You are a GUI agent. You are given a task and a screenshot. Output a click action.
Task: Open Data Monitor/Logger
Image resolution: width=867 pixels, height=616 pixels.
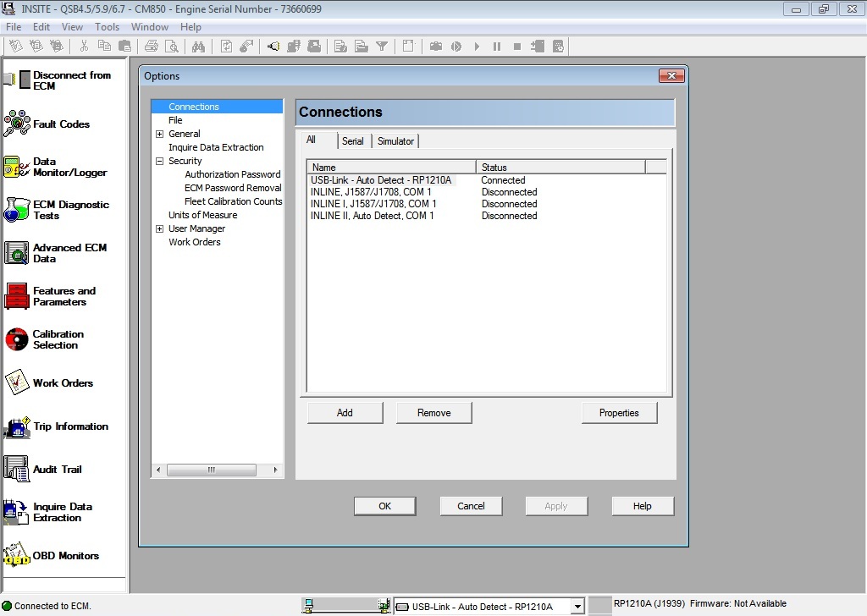[x=64, y=167]
